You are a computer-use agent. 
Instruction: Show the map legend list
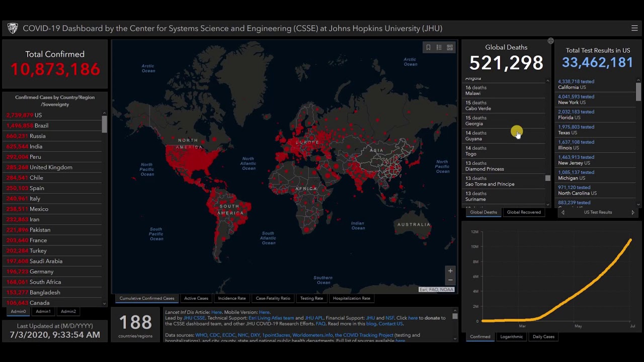tap(439, 47)
